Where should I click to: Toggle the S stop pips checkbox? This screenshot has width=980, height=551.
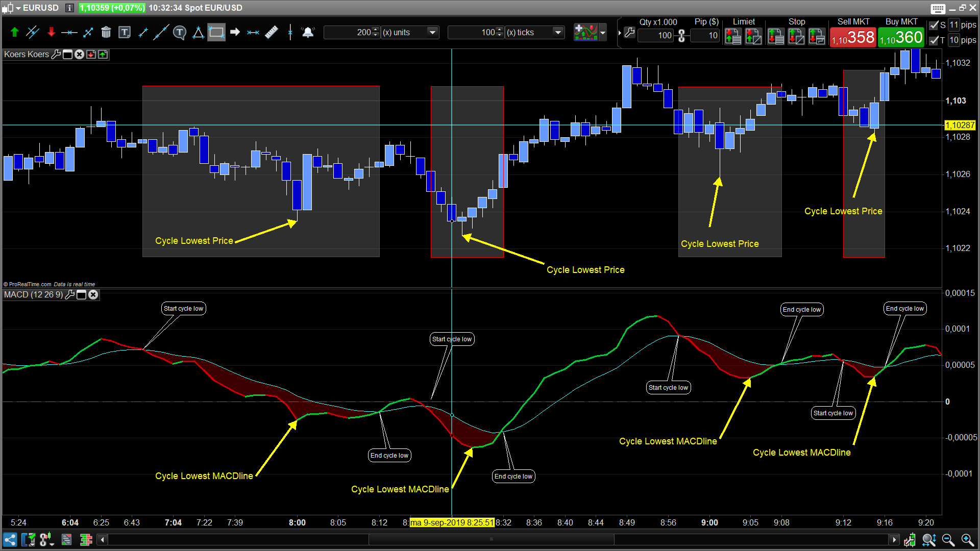934,25
